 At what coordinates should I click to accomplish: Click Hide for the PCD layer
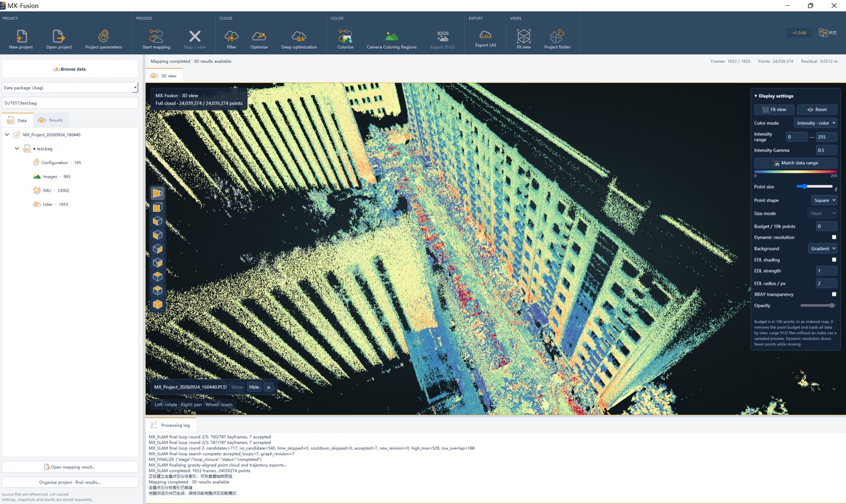click(254, 387)
